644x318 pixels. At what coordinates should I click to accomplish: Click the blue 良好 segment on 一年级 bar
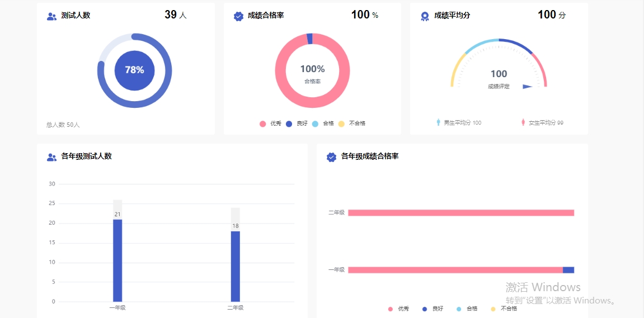(x=568, y=270)
